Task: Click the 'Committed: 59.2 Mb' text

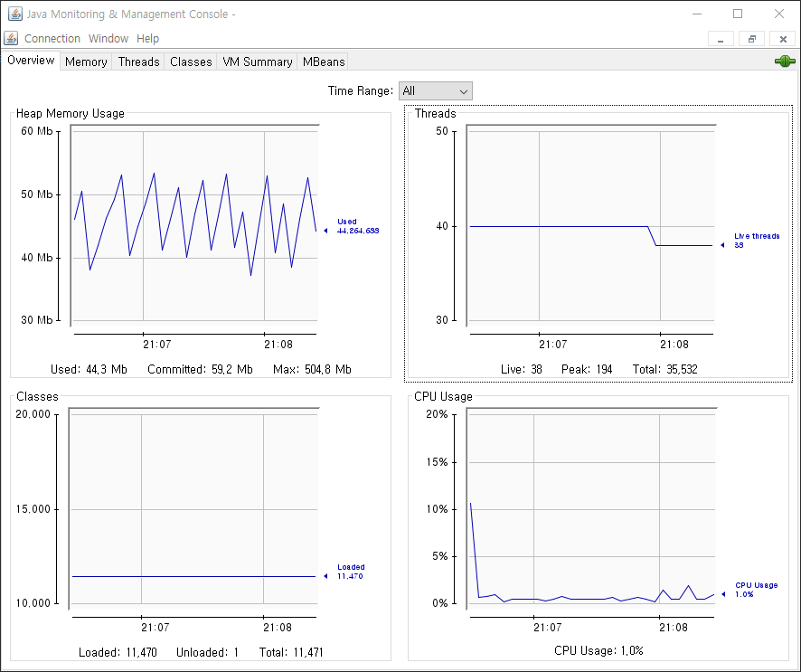Action: pos(200,370)
